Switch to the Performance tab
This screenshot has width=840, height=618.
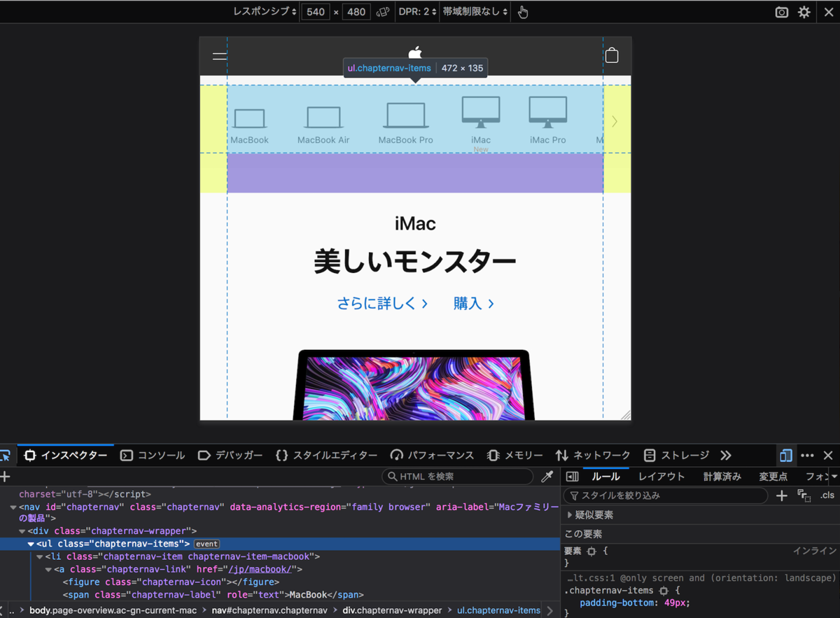click(x=432, y=455)
